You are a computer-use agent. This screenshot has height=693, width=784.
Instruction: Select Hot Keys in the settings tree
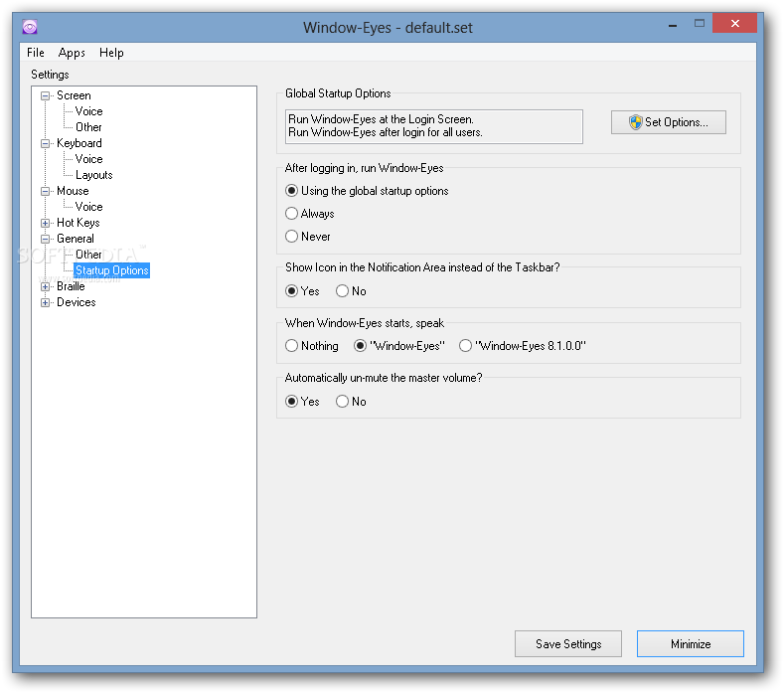[x=78, y=223]
